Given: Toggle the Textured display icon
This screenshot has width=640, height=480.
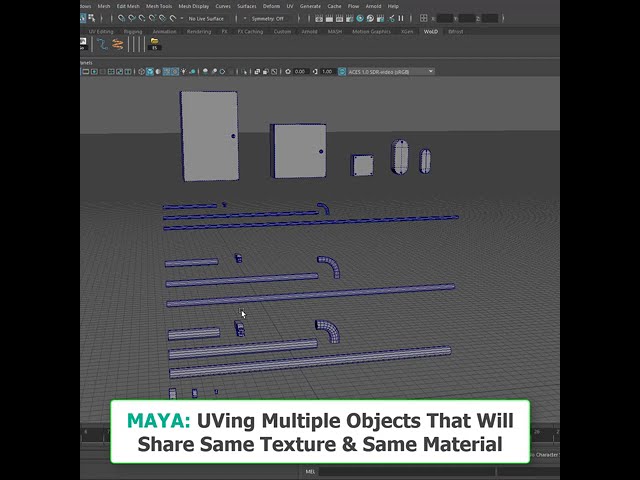Looking at the screenshot, I should coord(175,71).
